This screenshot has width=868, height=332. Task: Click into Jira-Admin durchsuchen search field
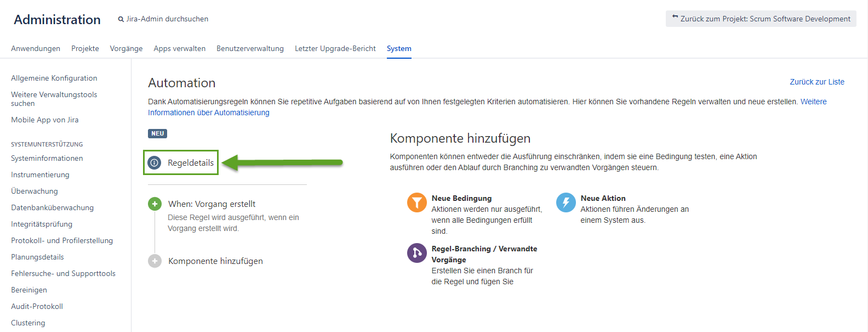click(167, 19)
